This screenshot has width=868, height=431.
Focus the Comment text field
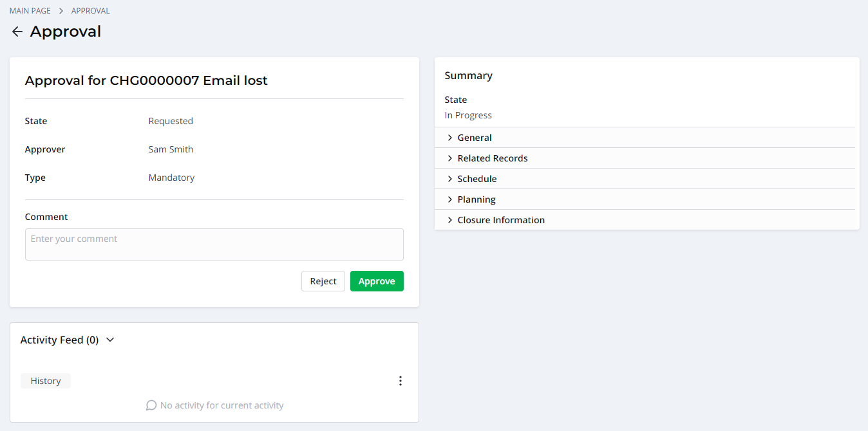(214, 244)
